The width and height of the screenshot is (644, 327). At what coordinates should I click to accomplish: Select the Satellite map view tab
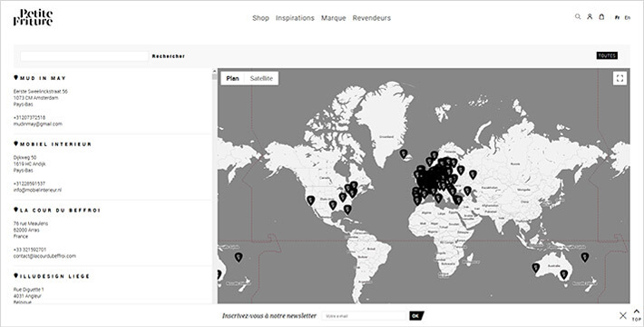(261, 78)
